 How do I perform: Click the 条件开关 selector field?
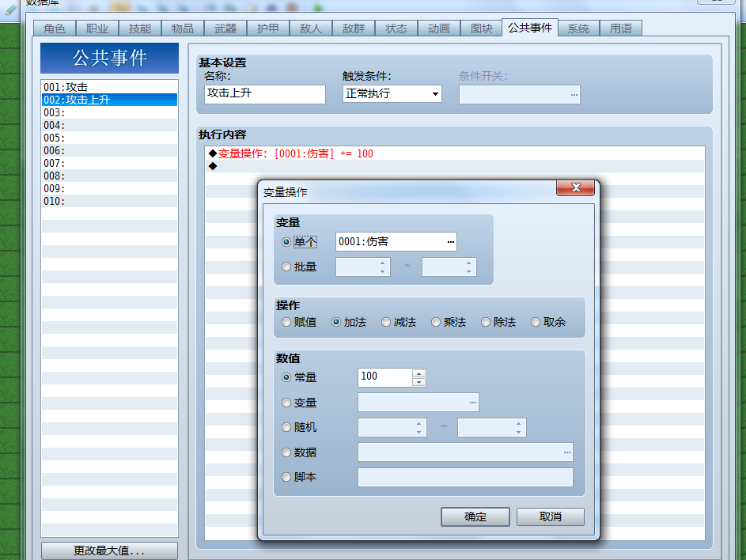point(519,94)
